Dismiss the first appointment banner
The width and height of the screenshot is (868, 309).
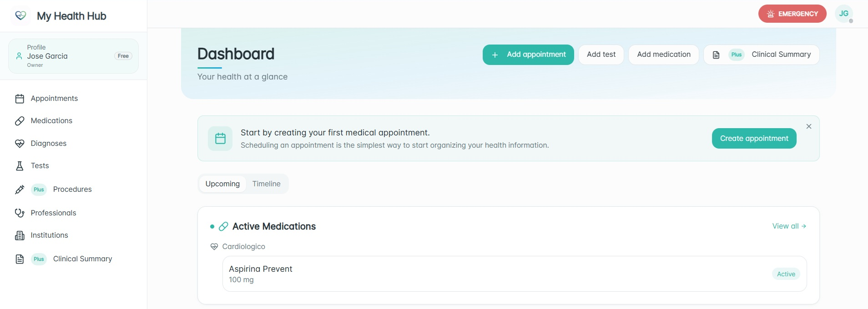809,126
